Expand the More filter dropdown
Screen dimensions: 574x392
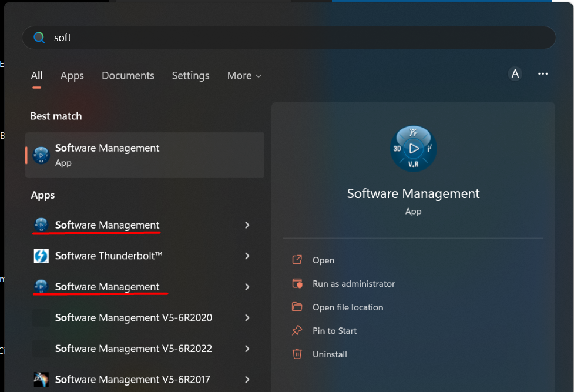tap(244, 76)
